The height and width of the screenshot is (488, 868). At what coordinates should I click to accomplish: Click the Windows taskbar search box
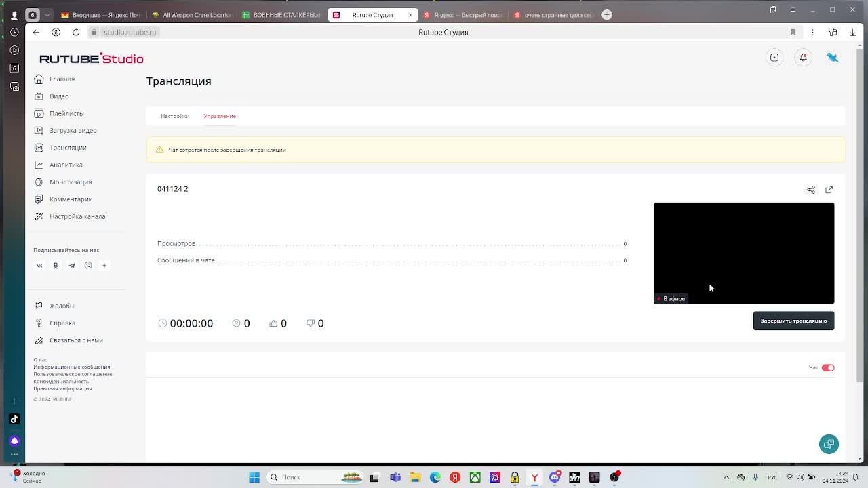[x=316, y=477]
